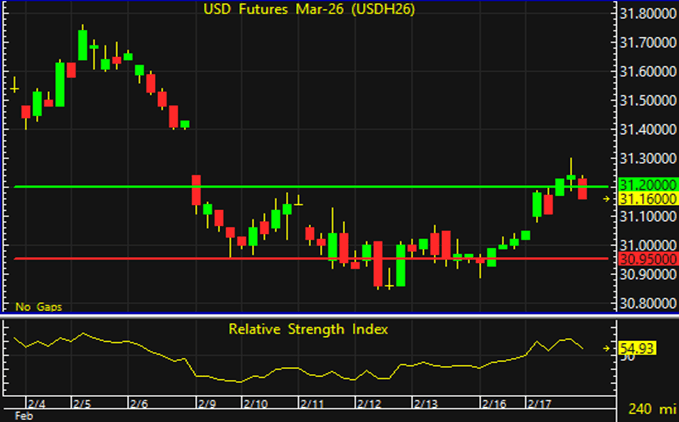This screenshot has width=679, height=422.
Task: Click the Relative Strength Index panel title
Action: coord(308,328)
